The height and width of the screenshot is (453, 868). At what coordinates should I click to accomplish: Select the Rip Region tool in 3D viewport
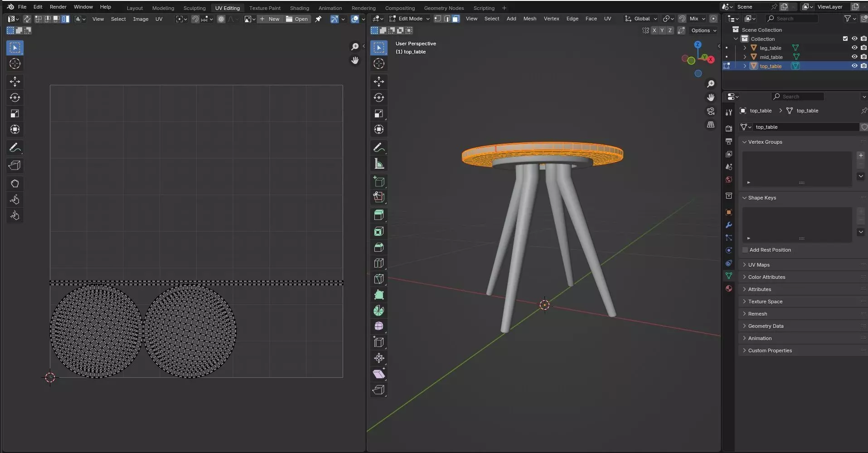(x=379, y=390)
